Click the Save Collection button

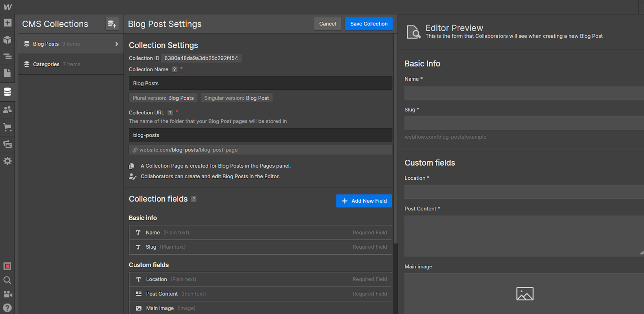pyautogui.click(x=369, y=24)
